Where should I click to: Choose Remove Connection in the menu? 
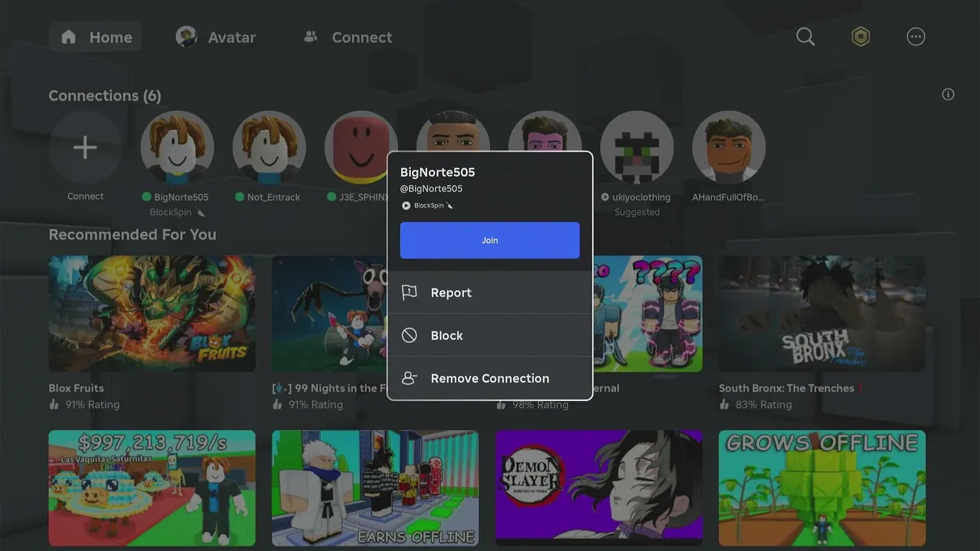490,378
